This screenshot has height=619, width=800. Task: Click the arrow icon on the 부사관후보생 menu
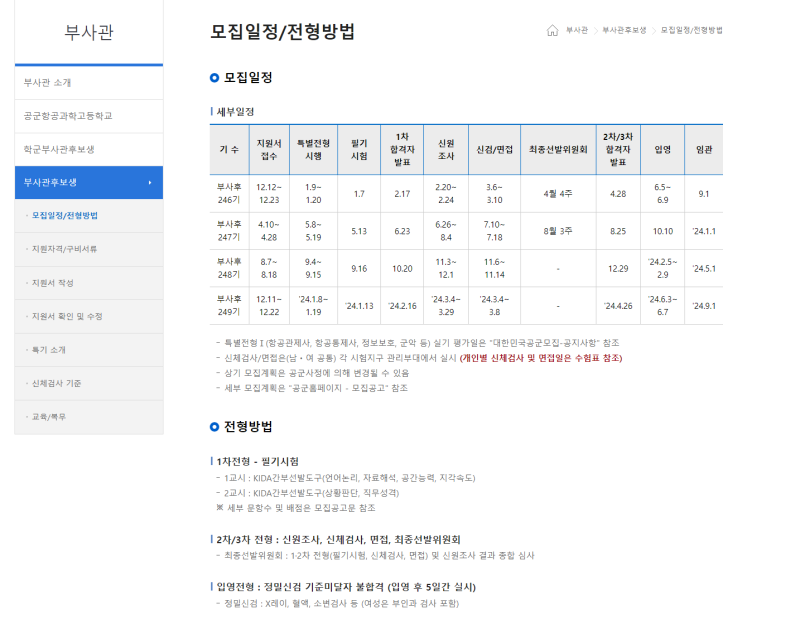[x=152, y=182]
